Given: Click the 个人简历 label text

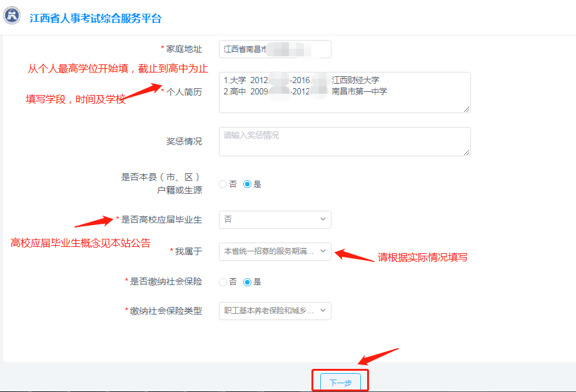Looking at the screenshot, I should click(x=184, y=92).
